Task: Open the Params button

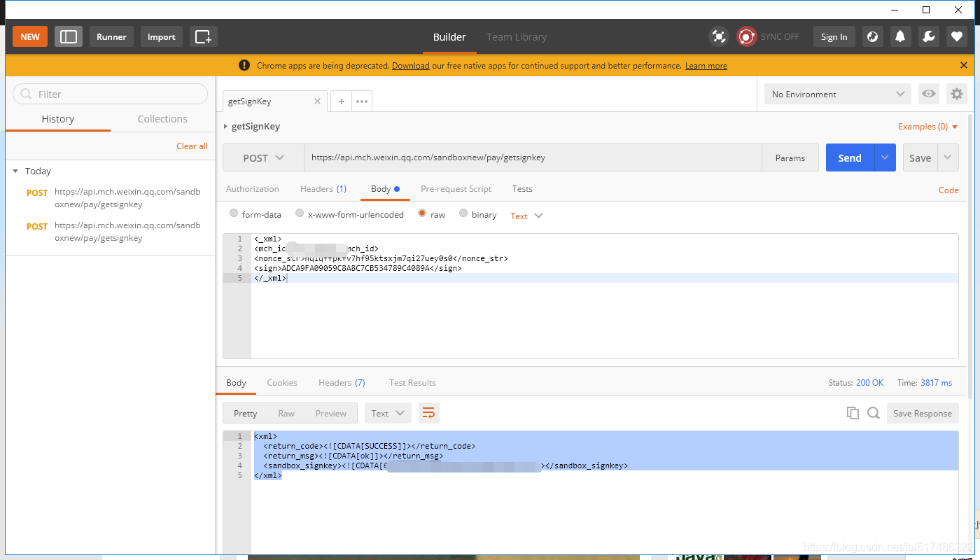Action: click(790, 157)
